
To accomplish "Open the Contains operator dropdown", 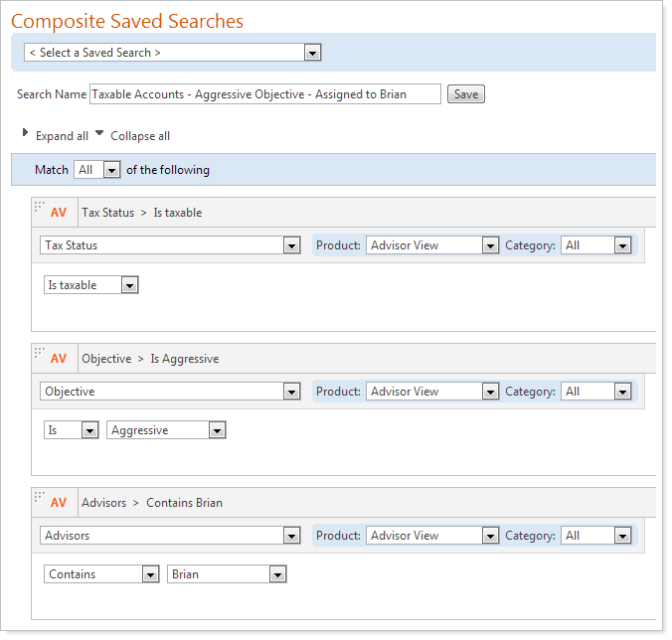I will click(x=101, y=574).
